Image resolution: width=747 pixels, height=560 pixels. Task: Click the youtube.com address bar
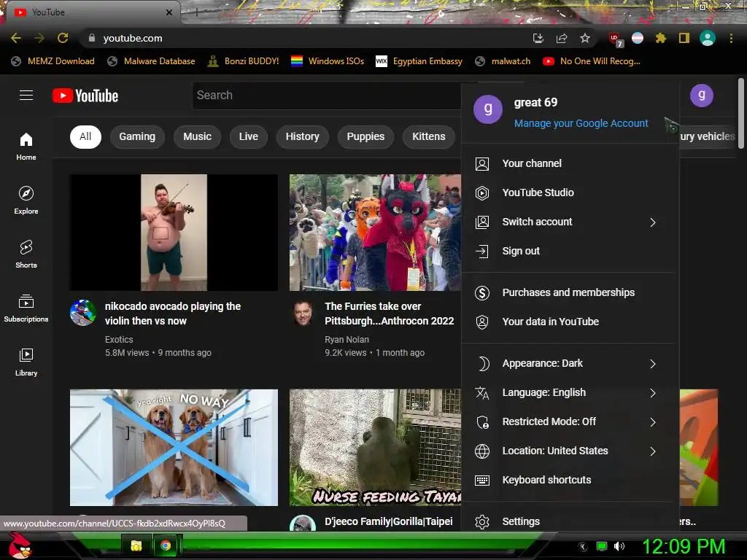(x=305, y=38)
